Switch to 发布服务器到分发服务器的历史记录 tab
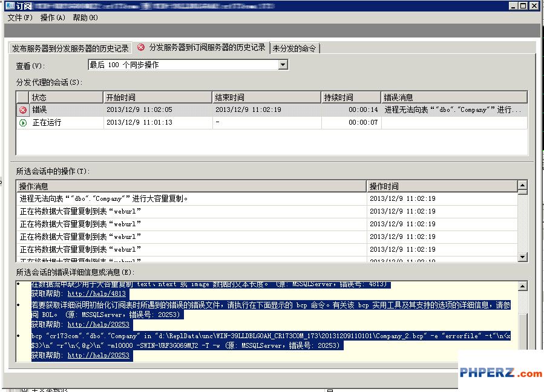 coord(70,48)
